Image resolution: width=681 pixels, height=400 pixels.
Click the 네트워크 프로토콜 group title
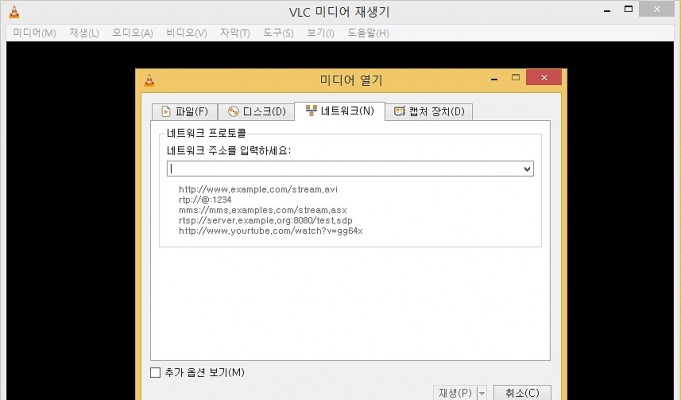click(206, 133)
